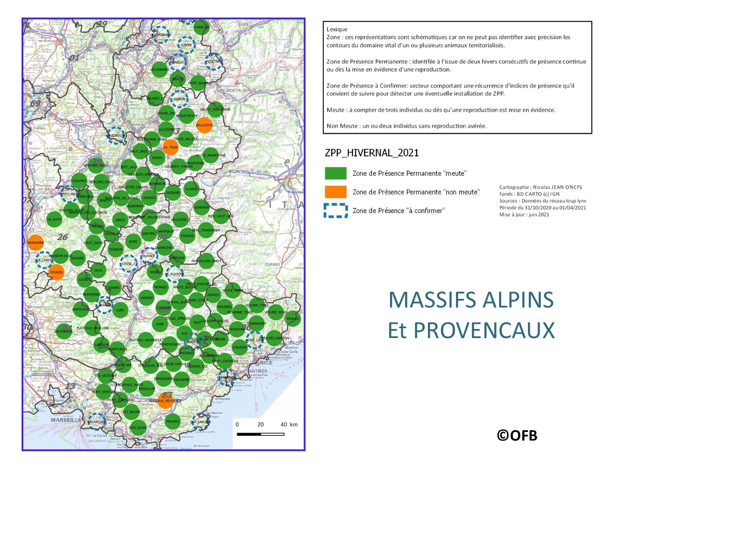Click the green LA_RAYE zone circle
This screenshot has width=756, height=534.
[x=54, y=219]
